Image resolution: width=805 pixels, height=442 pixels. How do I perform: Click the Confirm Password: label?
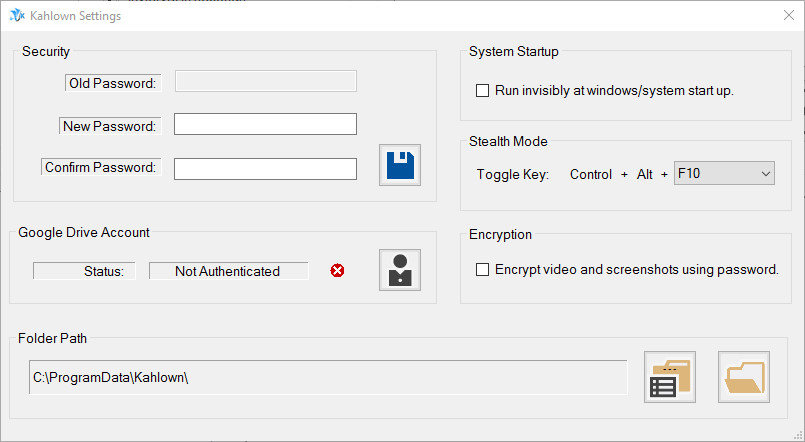point(101,167)
